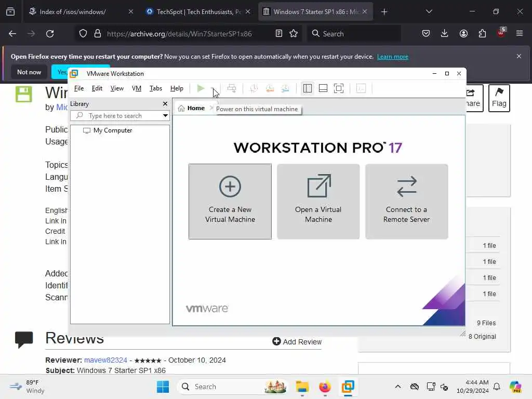
Task: Open the File menu in VMware
Action: (79, 88)
